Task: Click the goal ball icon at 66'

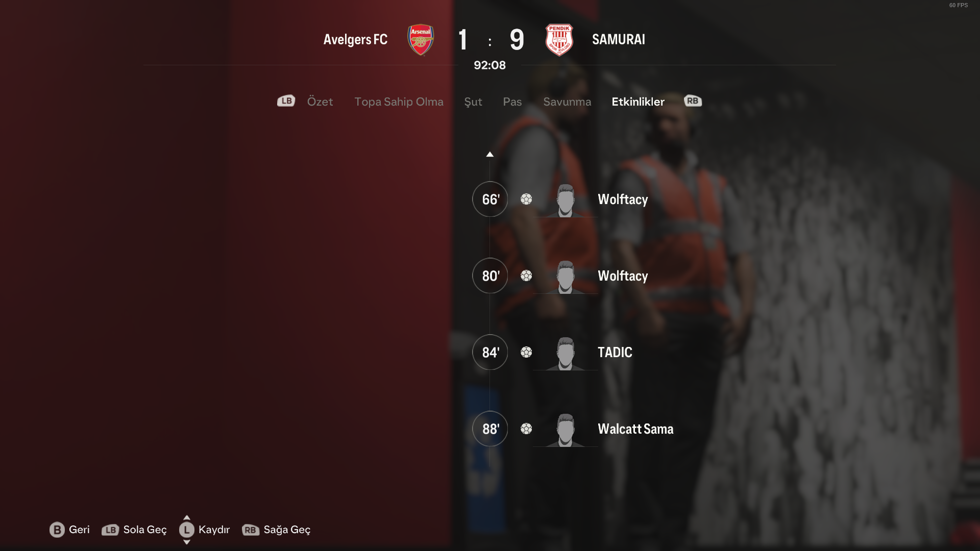Action: pos(526,199)
